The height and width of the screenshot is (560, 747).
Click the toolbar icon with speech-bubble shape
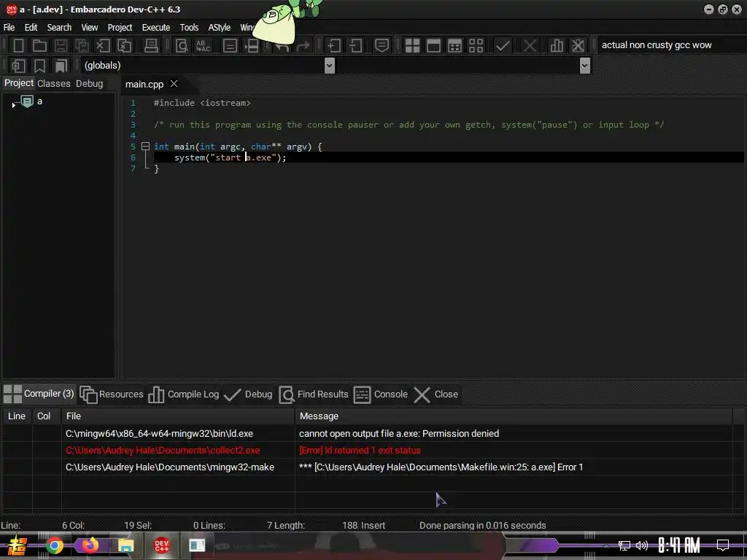click(x=382, y=46)
